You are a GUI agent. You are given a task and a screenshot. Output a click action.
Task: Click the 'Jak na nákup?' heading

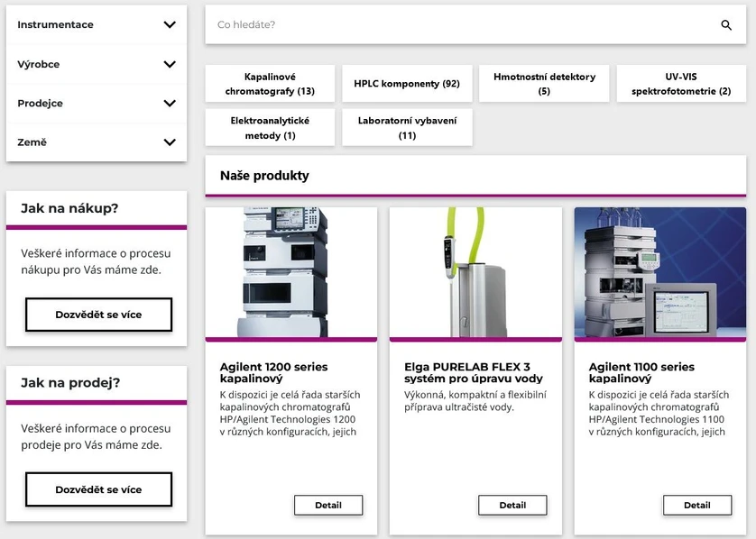pyautogui.click(x=69, y=208)
